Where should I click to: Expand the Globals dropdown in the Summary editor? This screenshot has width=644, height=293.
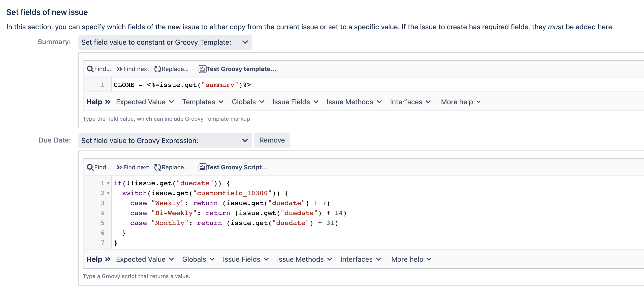point(248,102)
